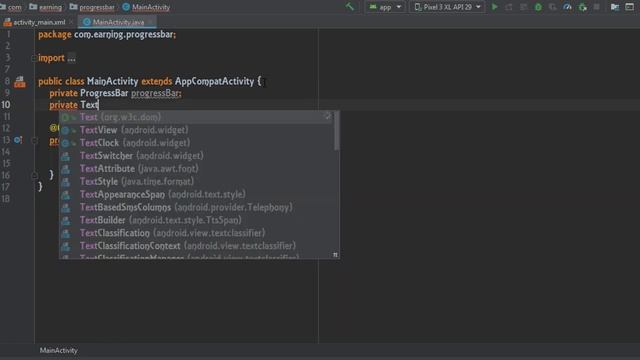Select TextClassificationContext suggestion
Viewport: 640px width, 360px height.
coord(197,246)
